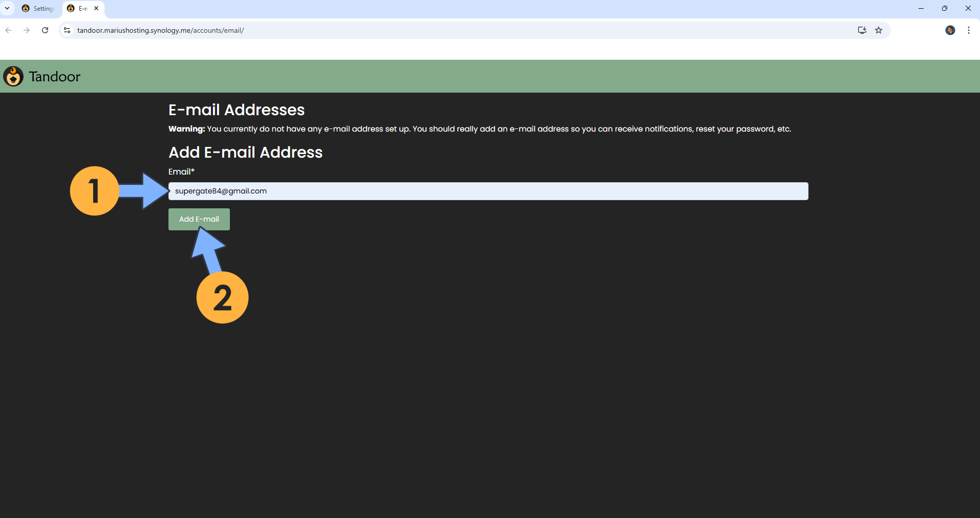Focus the Email address input field

tap(488, 191)
